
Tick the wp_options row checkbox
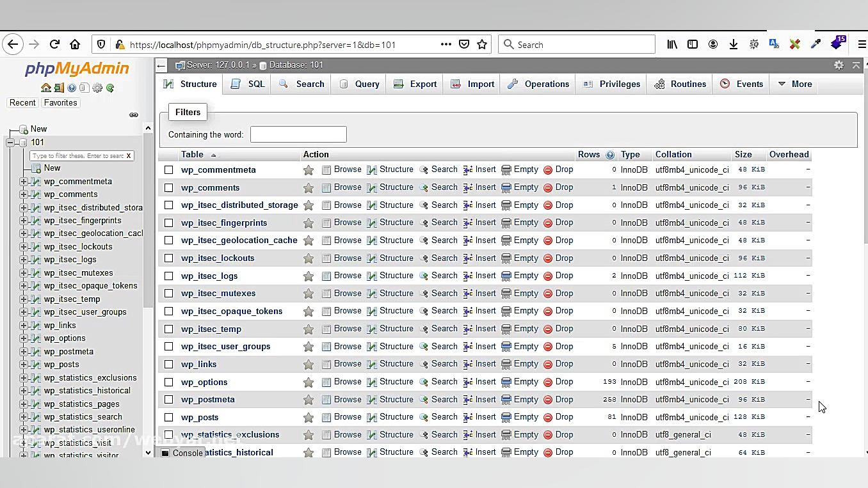(168, 382)
